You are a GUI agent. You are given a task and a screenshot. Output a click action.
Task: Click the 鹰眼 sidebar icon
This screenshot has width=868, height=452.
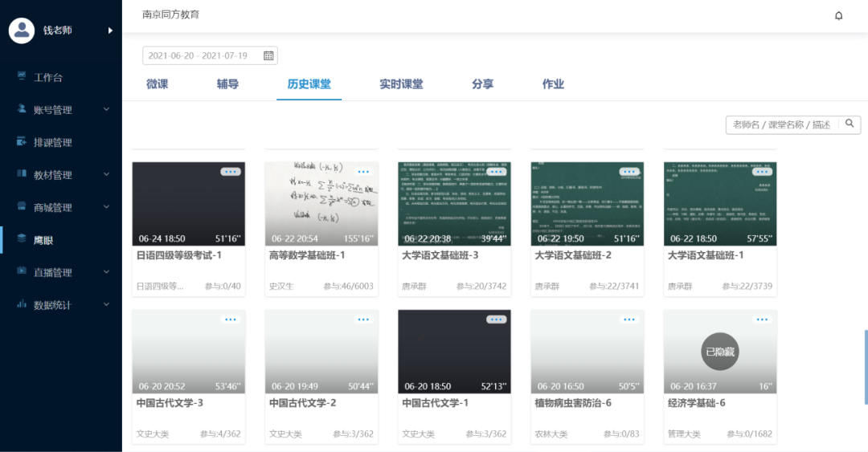pyautogui.click(x=22, y=238)
